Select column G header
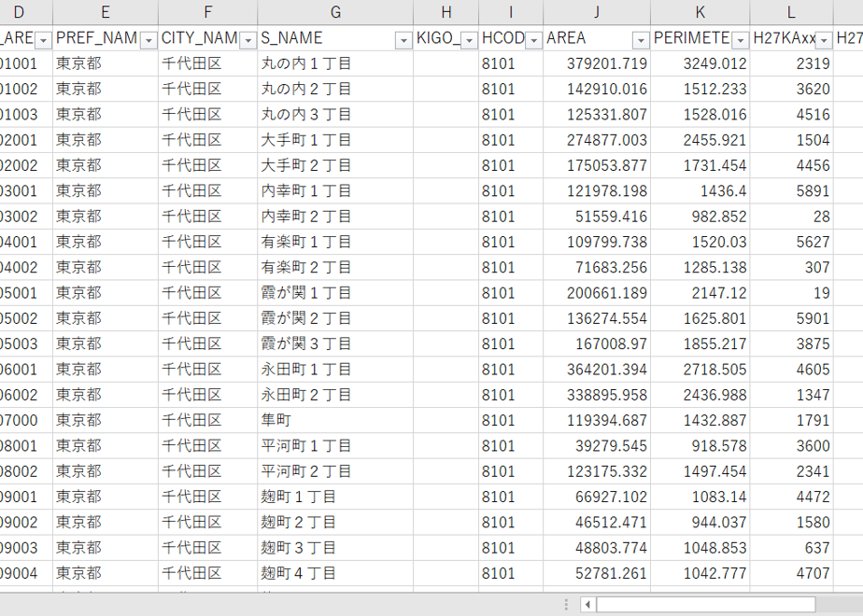 (x=335, y=12)
